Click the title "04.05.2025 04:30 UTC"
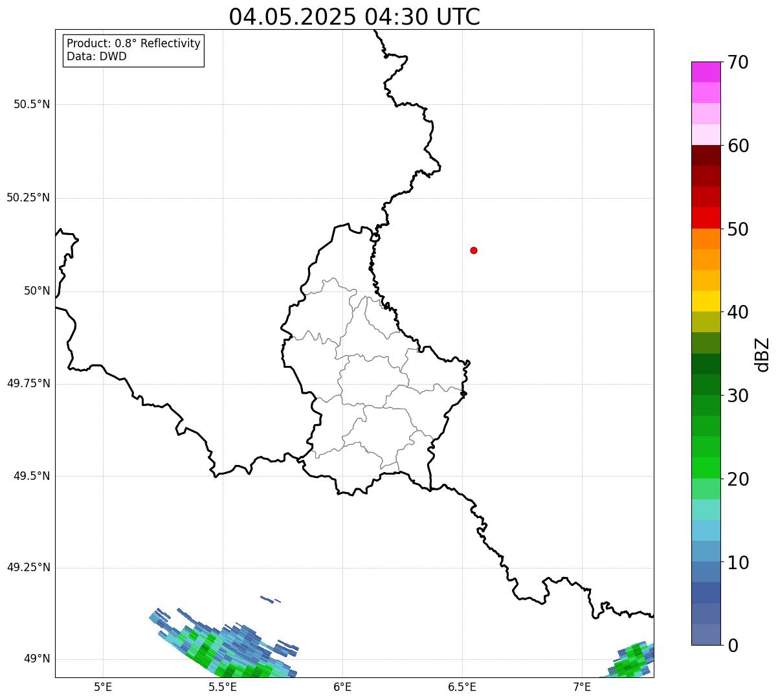 (x=355, y=17)
